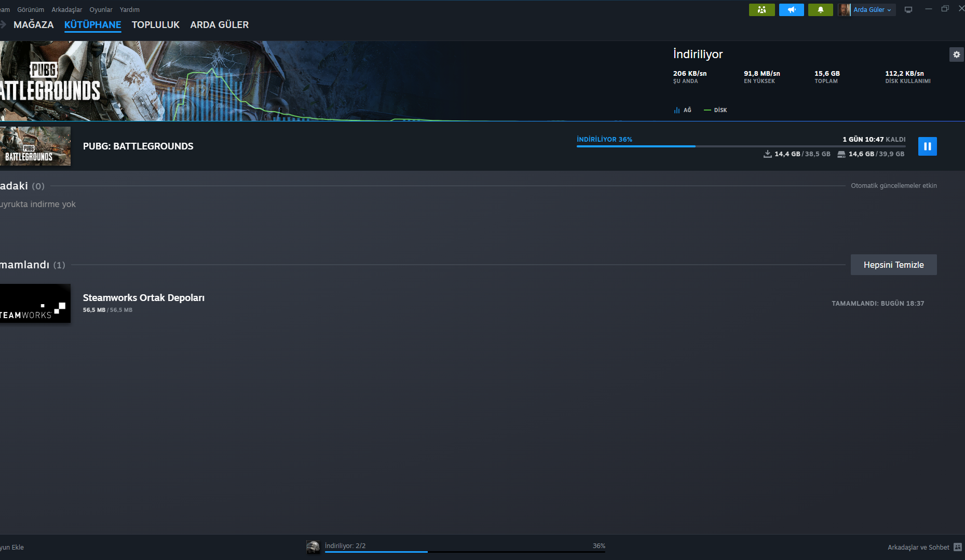Click the downloaded-size arrow icon next to 14,4 GB

pos(767,154)
